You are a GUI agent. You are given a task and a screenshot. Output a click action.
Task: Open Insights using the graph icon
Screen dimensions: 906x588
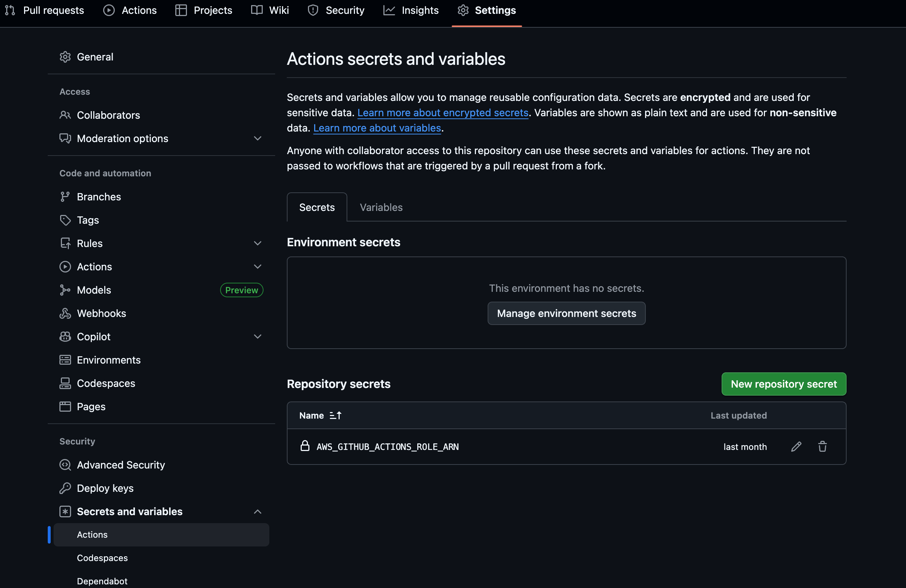(x=388, y=10)
